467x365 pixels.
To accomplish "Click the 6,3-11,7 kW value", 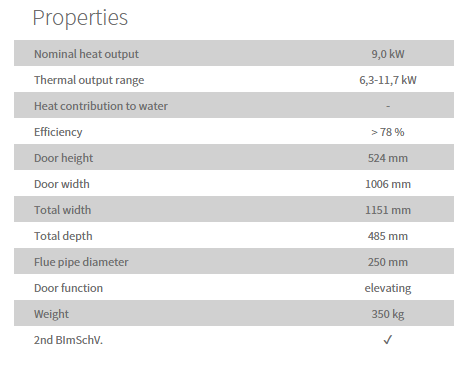I will pos(388,80).
